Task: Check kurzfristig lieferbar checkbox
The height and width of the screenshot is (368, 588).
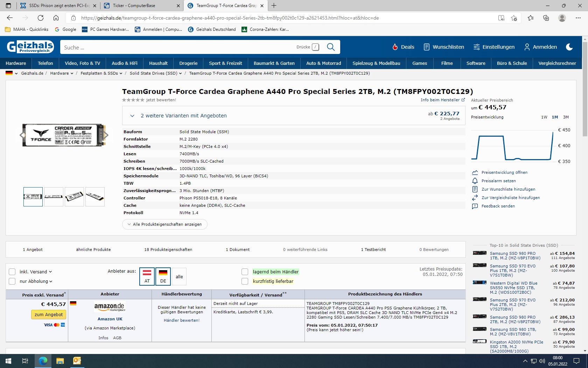Action: pyautogui.click(x=245, y=281)
